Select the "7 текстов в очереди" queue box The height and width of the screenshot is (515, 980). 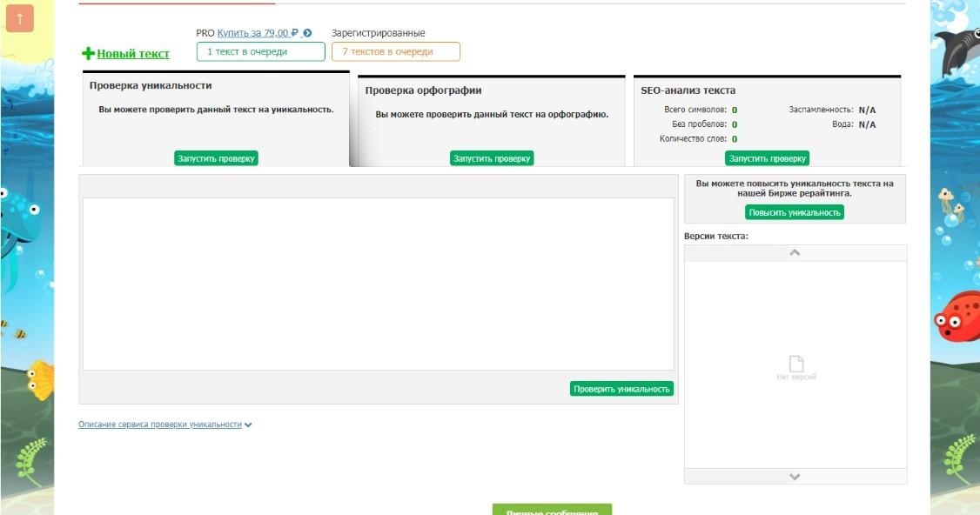[395, 52]
